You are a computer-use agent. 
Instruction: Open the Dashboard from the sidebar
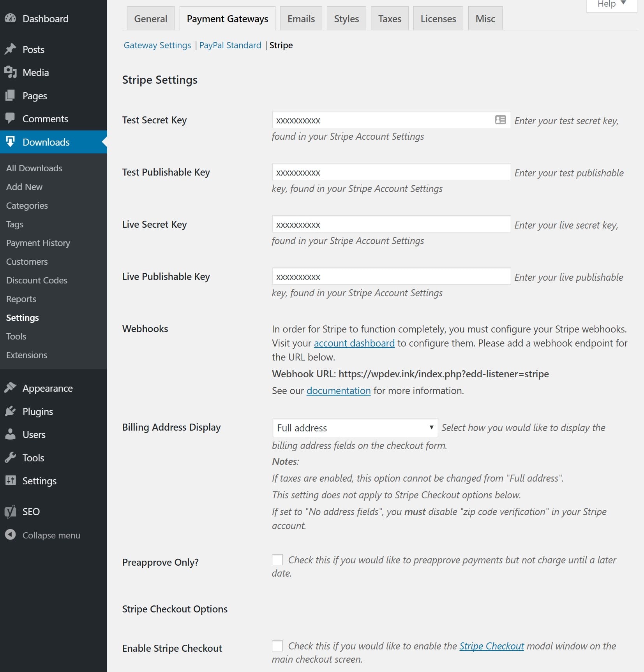coord(11,18)
